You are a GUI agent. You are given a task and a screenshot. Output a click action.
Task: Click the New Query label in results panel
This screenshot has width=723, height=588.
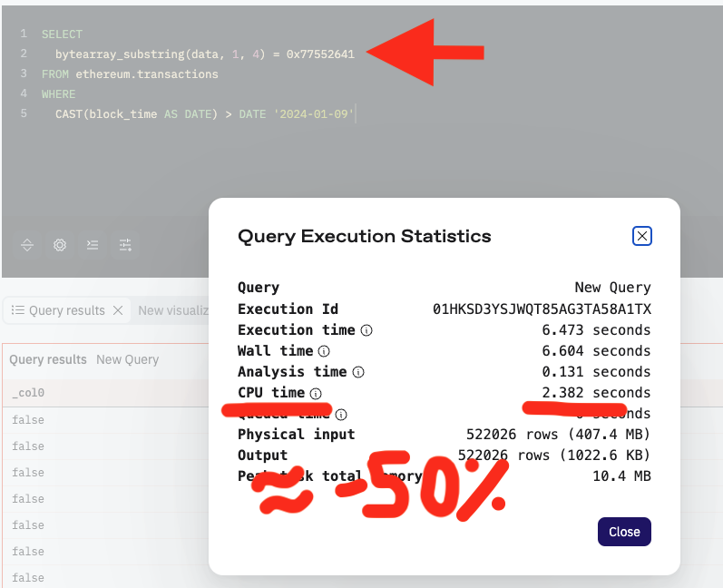[x=128, y=359]
